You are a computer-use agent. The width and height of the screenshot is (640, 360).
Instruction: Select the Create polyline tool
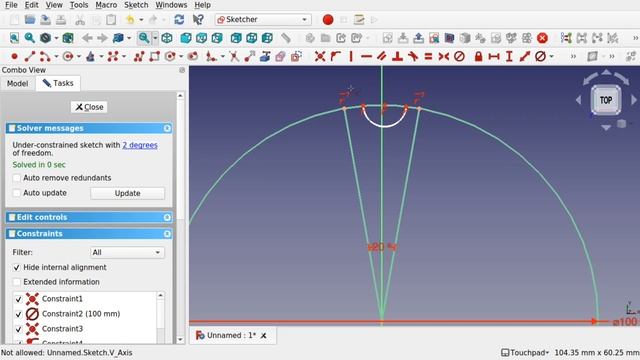(x=139, y=56)
